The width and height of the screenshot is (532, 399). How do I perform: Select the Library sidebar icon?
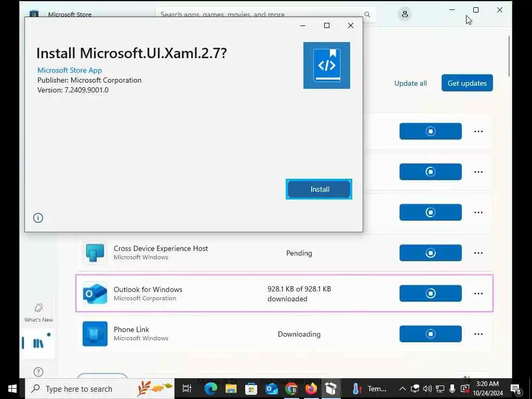(x=38, y=343)
